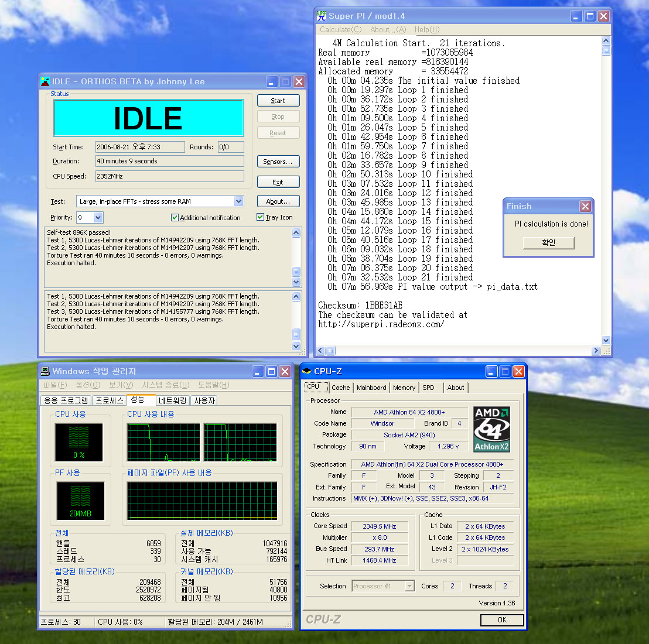
Task: Open 도움말(H) menu in Task Manager
Action: (x=213, y=385)
